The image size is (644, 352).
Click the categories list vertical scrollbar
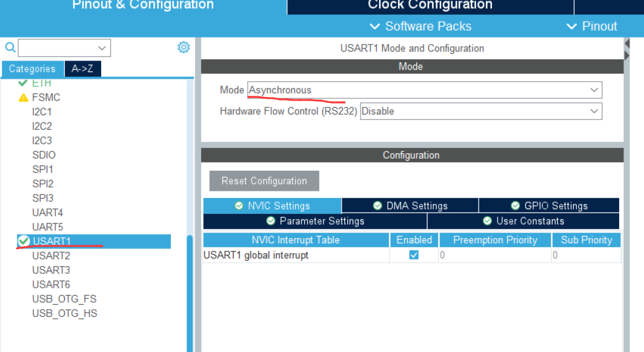(190, 293)
